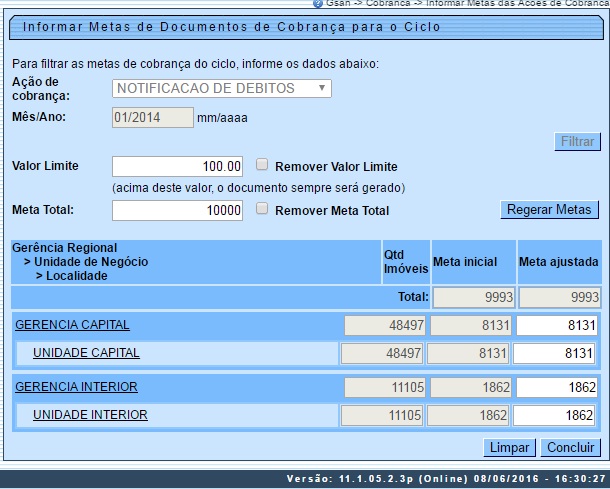The width and height of the screenshot is (610, 489).
Task: Click the help icon beside the Gsan breadcrumb
Action: click(317, 4)
